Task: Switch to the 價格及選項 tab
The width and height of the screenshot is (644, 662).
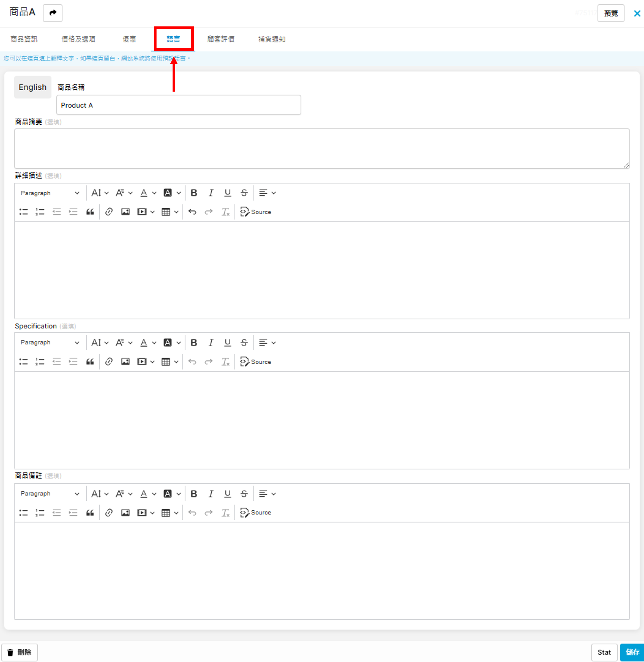Action: tap(79, 39)
